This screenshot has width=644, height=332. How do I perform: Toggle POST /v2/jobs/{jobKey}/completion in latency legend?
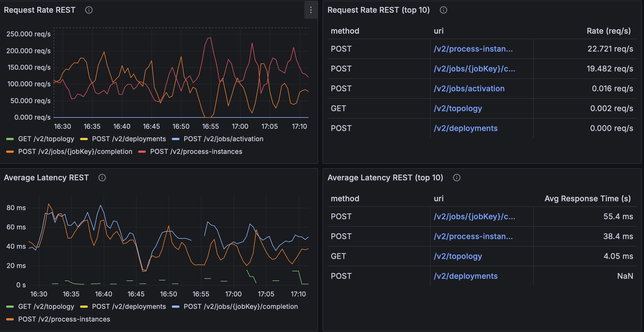click(241, 306)
